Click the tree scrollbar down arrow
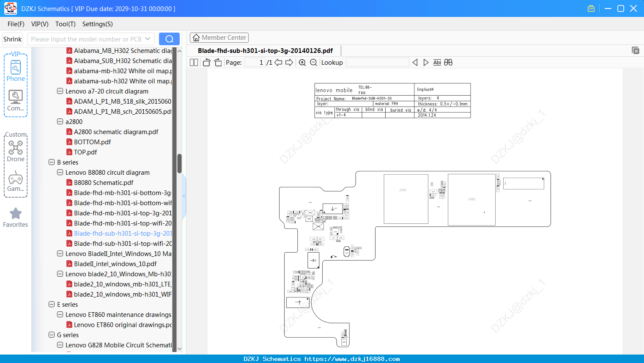Viewport: 644px width, 363px height. 179,349
